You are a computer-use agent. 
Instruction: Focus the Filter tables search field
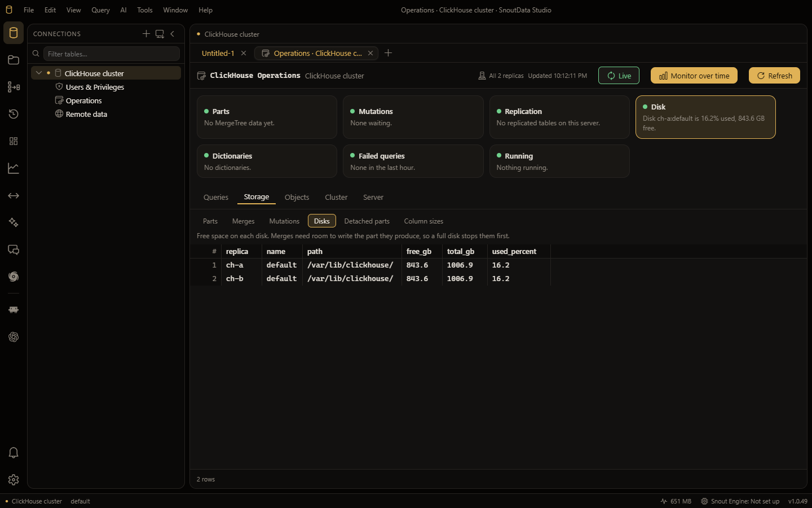click(112, 54)
